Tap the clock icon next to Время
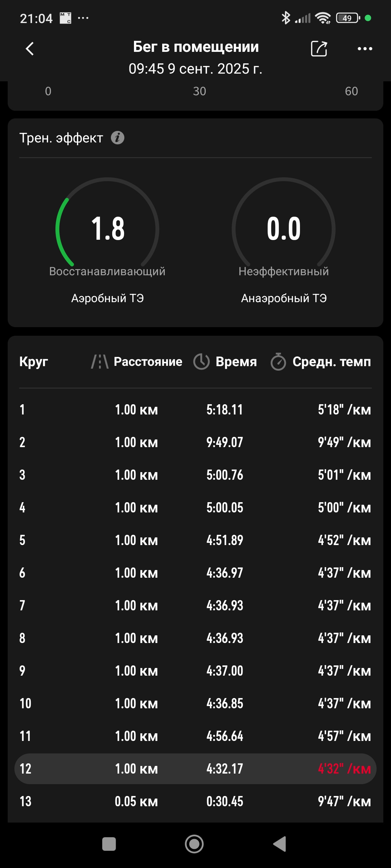This screenshot has height=868, width=391. pyautogui.click(x=201, y=362)
